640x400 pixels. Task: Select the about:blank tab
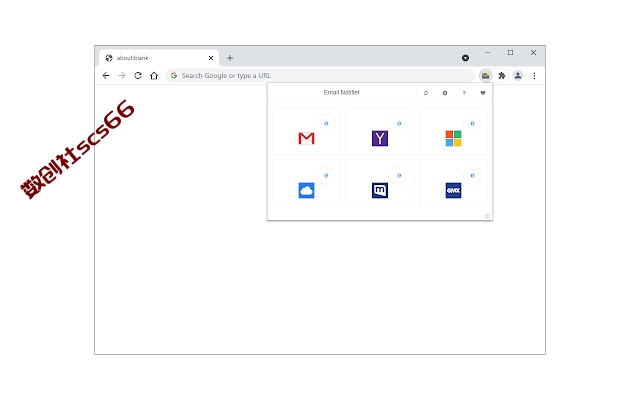coord(159,58)
